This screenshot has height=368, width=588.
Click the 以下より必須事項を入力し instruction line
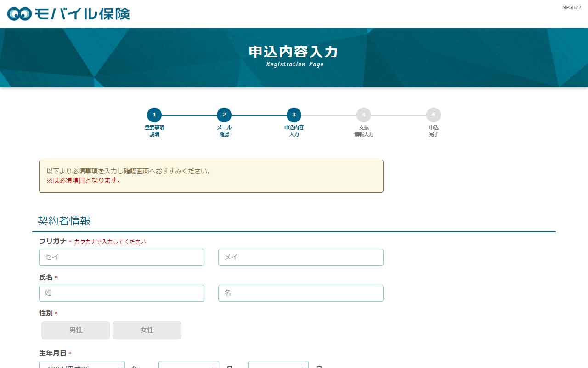[129, 171]
